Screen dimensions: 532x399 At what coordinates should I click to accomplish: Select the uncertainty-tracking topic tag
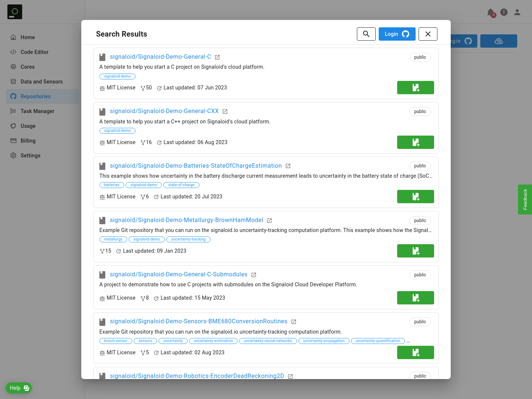[188, 239]
